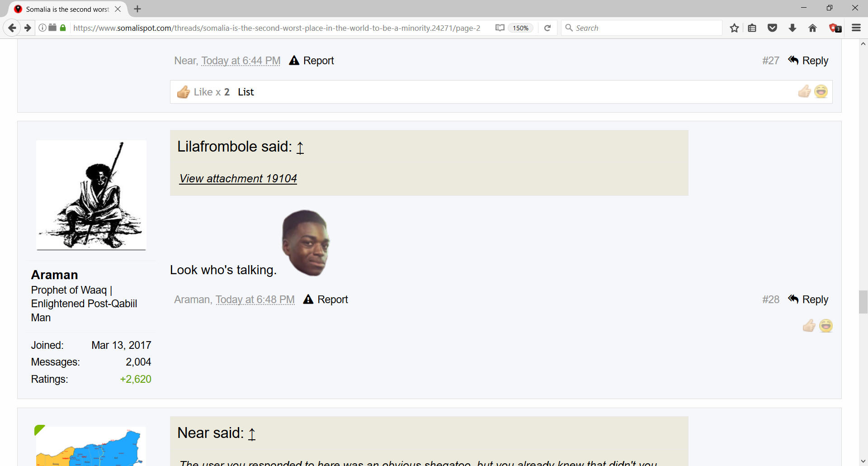Open the Firefox hamburger menu
Screen dimensions: 868x466
pos(856,28)
